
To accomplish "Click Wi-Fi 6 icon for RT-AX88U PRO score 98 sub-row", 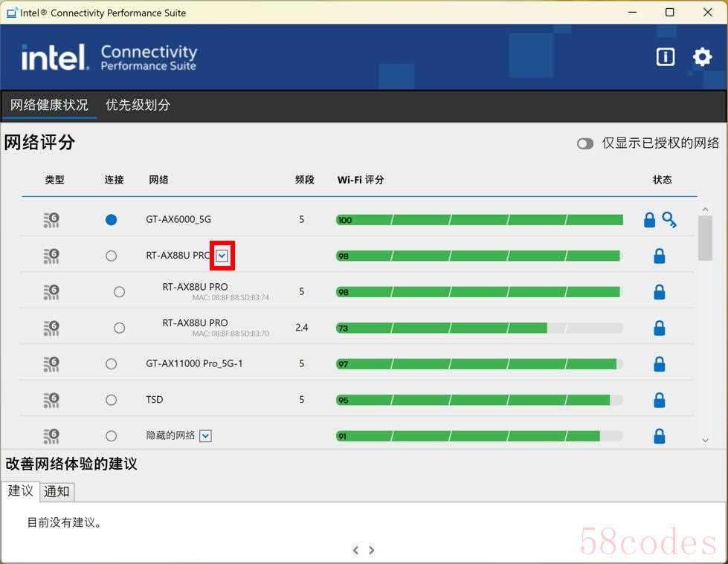I will tap(51, 292).
